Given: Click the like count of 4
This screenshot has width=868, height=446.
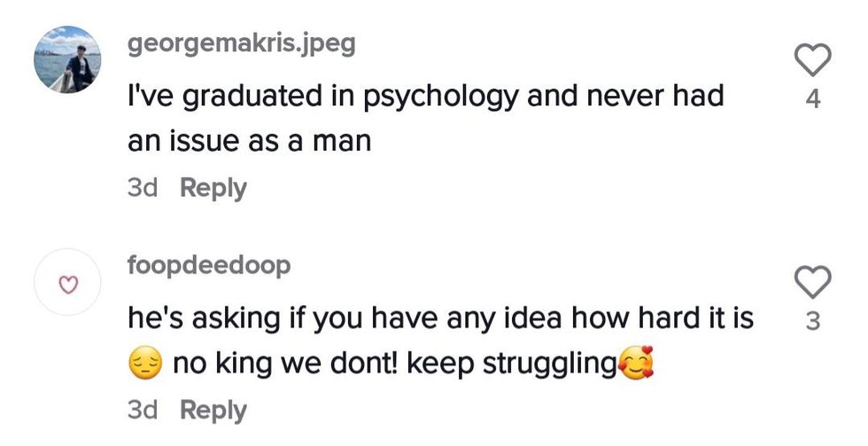Looking at the screenshot, I should pyautogui.click(x=813, y=100).
